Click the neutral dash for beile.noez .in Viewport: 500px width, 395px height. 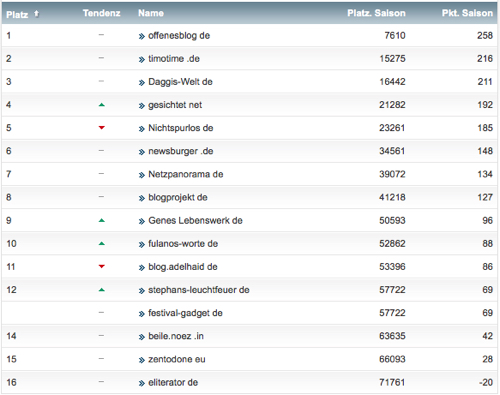(x=101, y=335)
